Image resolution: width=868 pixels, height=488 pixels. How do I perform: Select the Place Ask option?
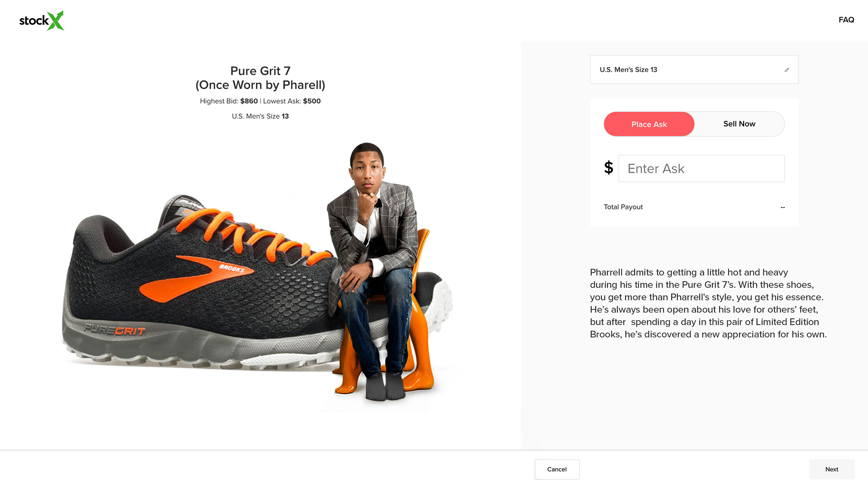pyautogui.click(x=649, y=124)
